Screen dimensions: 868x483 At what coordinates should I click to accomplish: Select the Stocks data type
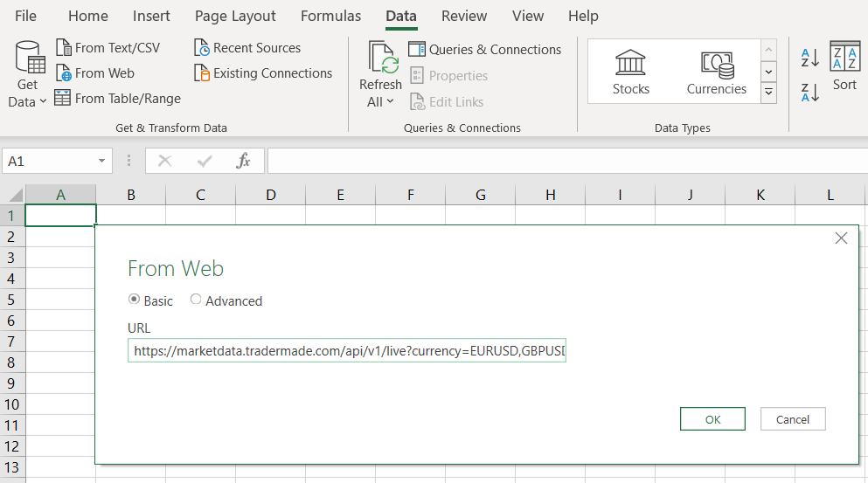coord(630,72)
